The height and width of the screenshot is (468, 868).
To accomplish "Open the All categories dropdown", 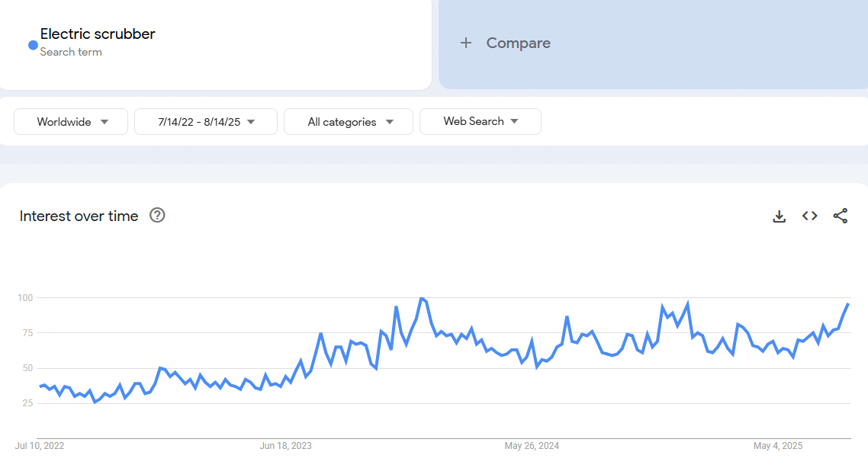I will 349,122.
